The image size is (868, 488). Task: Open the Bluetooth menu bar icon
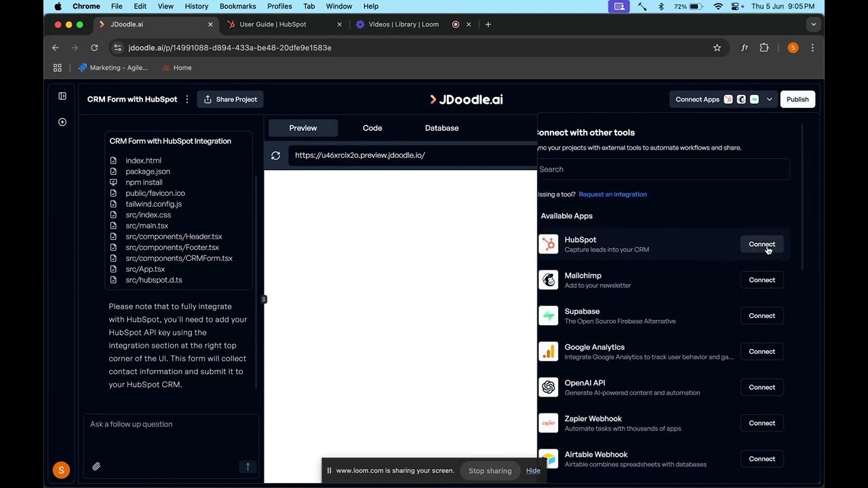point(661,6)
